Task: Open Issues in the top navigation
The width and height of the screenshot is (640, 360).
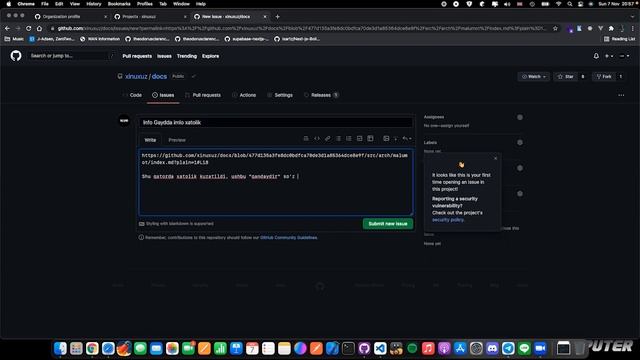Action: pyautogui.click(x=164, y=56)
